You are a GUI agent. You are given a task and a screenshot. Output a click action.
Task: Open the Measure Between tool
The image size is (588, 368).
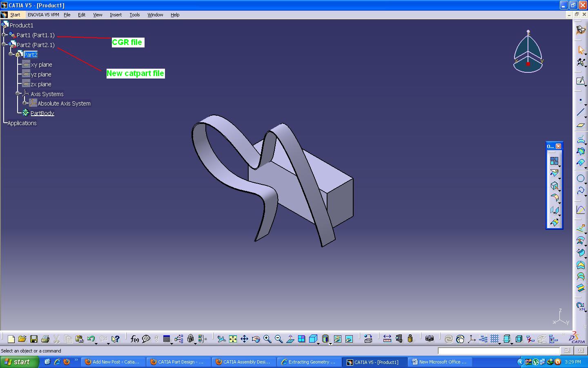point(387,339)
